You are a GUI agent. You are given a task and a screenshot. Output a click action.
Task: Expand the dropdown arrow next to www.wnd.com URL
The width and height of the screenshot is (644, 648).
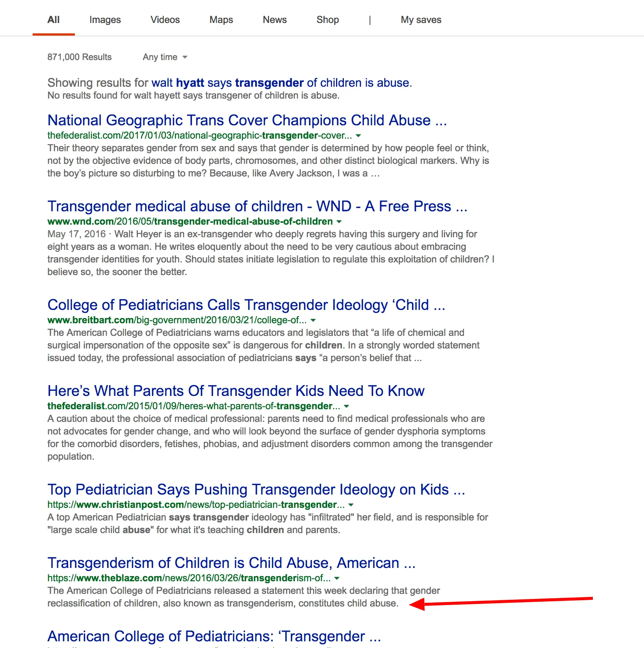click(x=339, y=222)
